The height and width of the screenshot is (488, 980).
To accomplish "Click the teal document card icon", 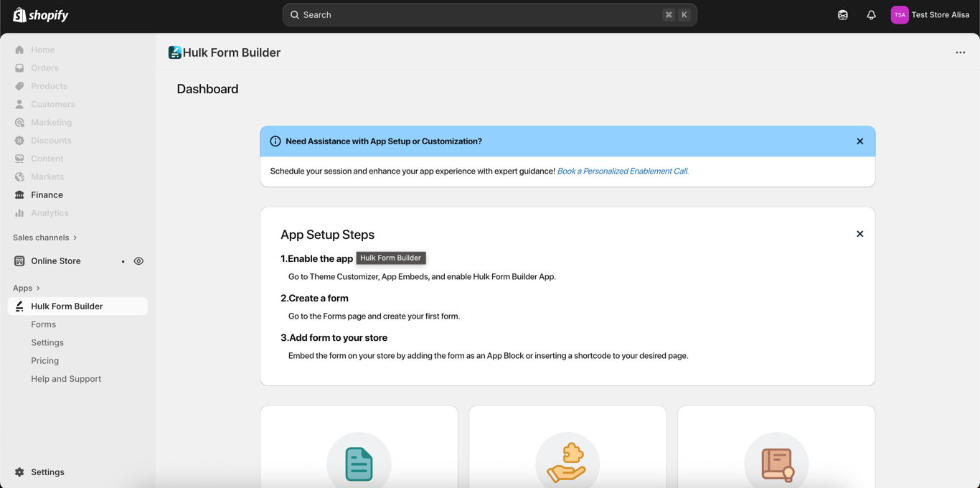I will point(359,464).
